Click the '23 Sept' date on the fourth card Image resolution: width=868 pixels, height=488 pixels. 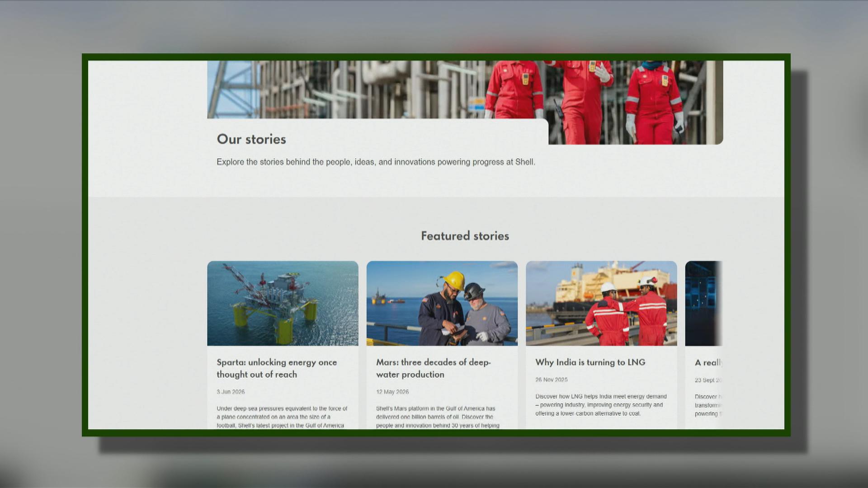pyautogui.click(x=708, y=380)
